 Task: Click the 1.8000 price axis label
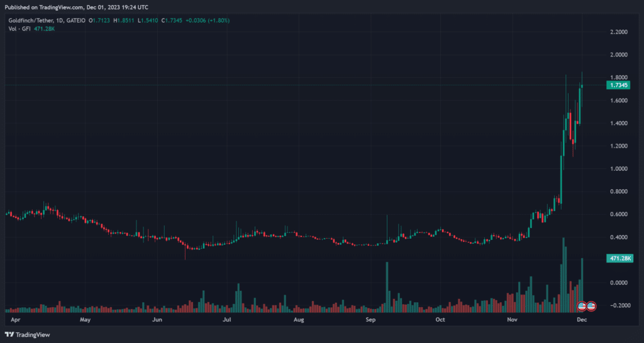[x=618, y=77]
